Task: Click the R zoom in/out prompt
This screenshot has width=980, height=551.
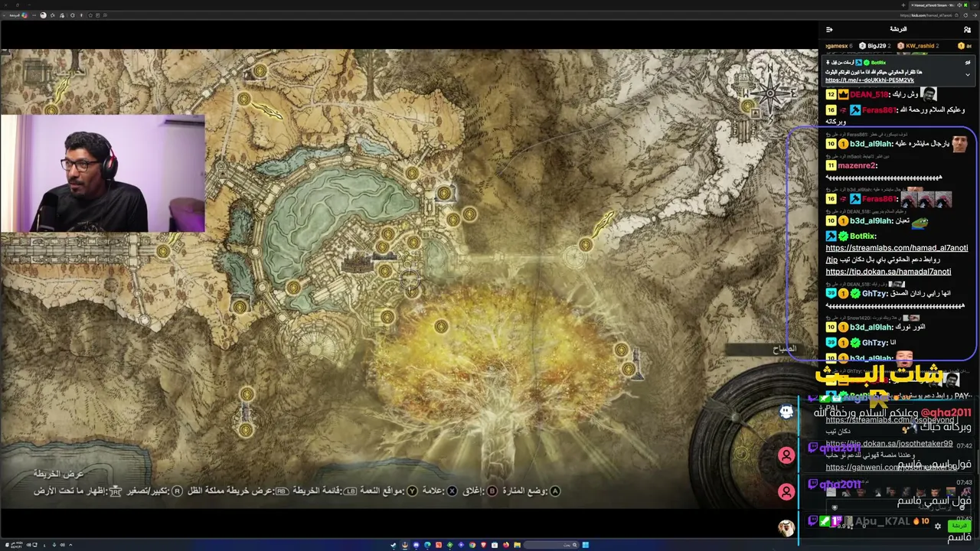Action: click(x=154, y=491)
